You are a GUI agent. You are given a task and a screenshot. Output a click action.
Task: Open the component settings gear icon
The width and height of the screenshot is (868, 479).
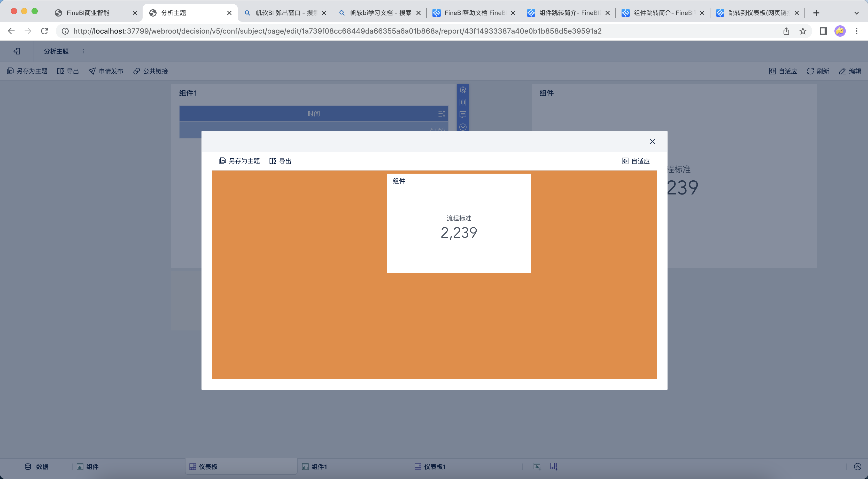coord(463,90)
